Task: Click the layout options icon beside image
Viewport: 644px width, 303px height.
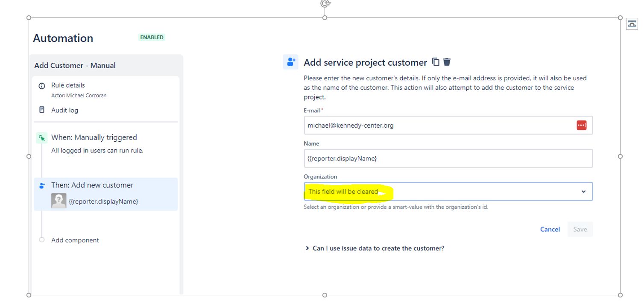Action: point(632,25)
